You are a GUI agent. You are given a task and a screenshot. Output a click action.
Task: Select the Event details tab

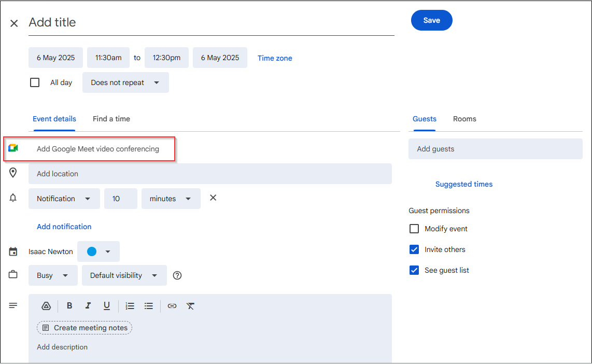[x=54, y=119]
